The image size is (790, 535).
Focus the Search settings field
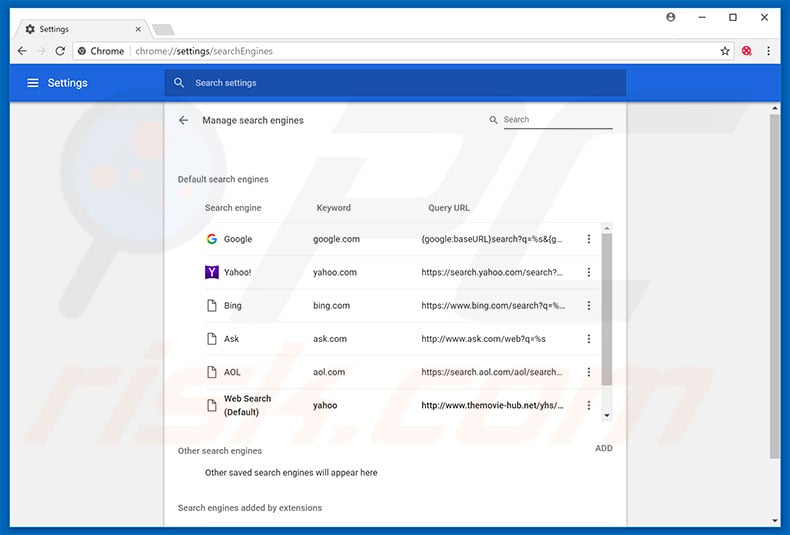pos(396,83)
